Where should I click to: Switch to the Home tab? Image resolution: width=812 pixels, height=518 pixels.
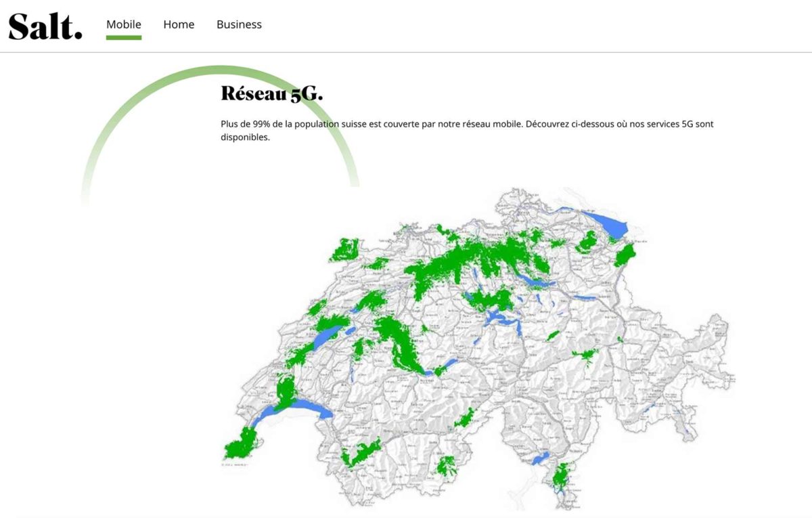click(x=179, y=24)
